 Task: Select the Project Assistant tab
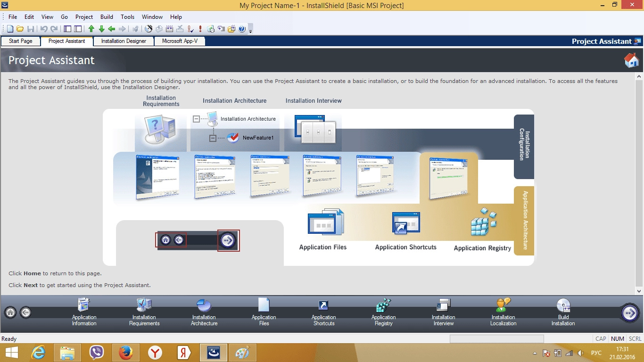coord(66,41)
